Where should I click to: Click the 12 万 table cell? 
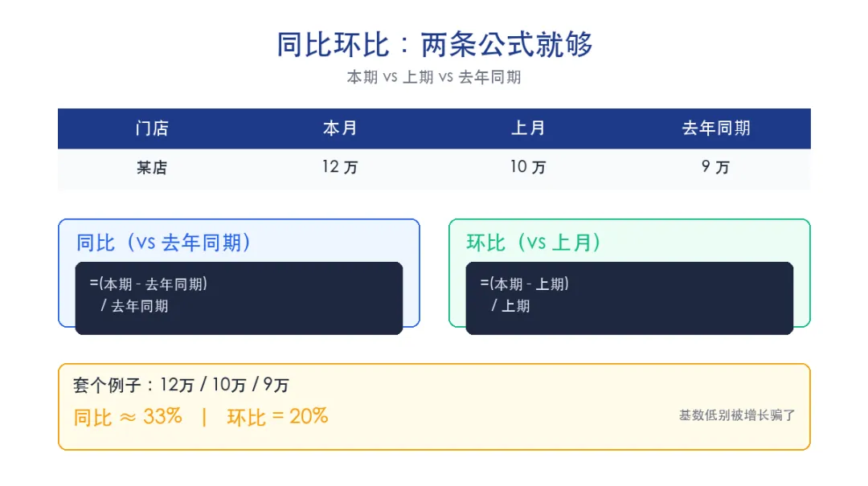click(x=340, y=166)
